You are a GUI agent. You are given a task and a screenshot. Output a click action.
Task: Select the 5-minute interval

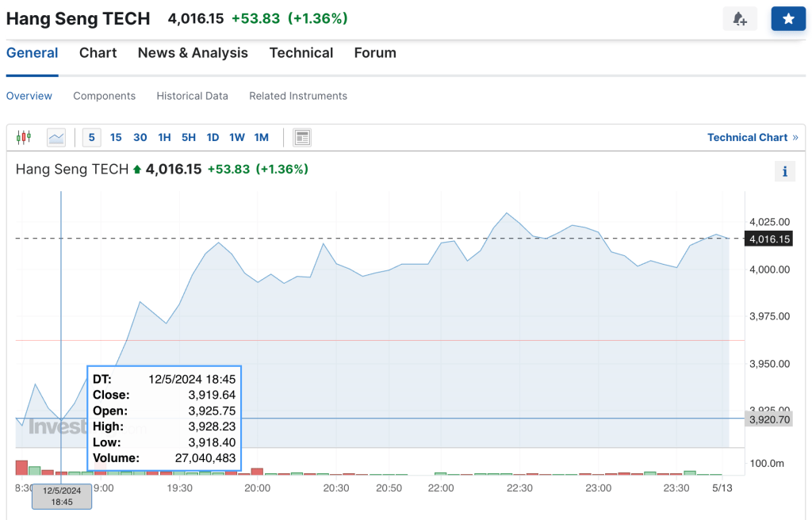click(x=92, y=137)
